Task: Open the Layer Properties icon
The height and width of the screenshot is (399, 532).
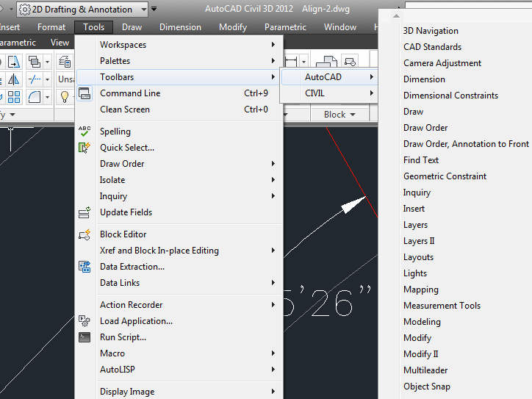Action: point(65,62)
